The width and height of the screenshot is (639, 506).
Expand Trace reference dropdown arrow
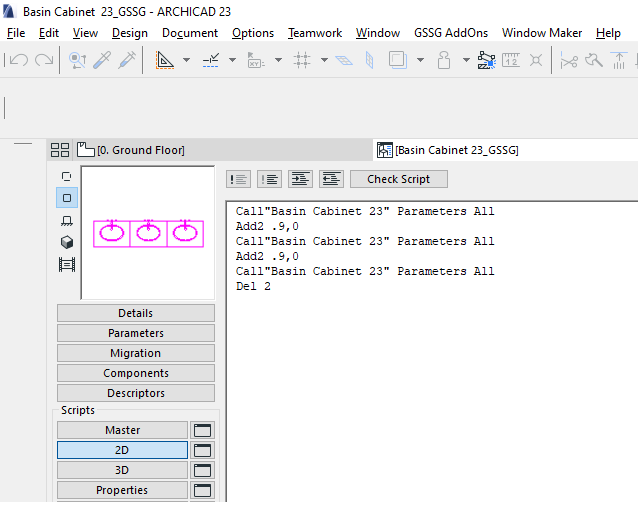pos(420,60)
